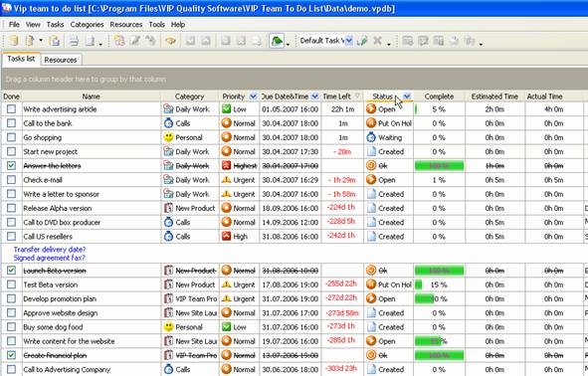
Task: Sort by the Name column header
Action: [92, 96]
